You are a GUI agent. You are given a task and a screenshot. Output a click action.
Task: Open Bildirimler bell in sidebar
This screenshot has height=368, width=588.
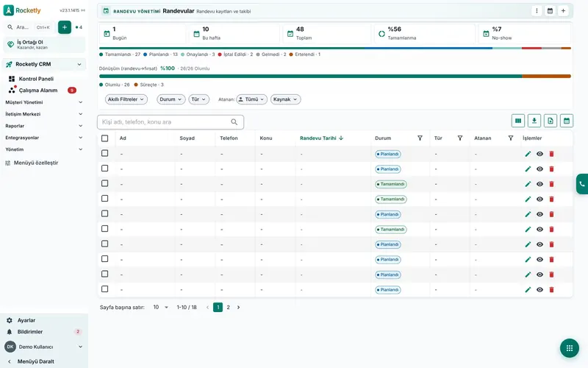click(x=10, y=332)
